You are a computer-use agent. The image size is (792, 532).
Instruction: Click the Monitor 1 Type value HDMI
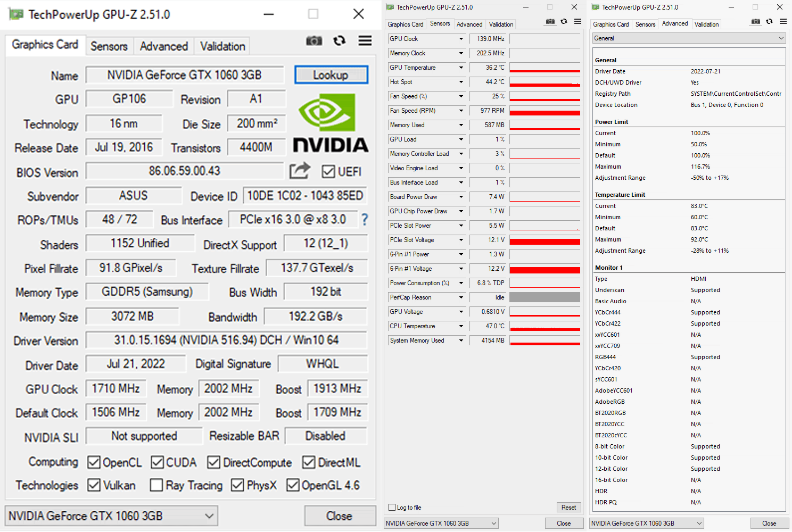(698, 279)
